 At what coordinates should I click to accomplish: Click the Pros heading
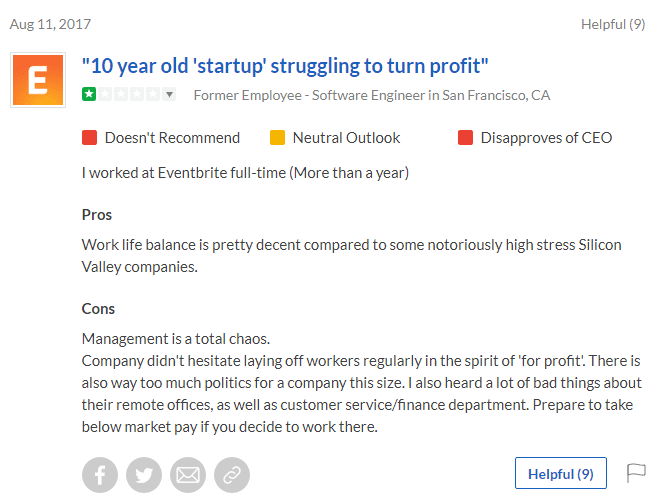click(x=97, y=215)
